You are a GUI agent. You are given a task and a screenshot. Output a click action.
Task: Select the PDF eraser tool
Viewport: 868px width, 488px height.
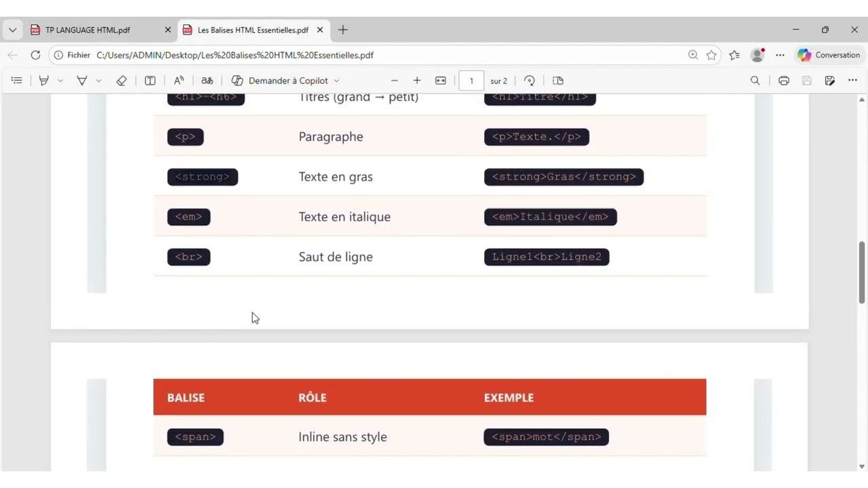pos(121,81)
